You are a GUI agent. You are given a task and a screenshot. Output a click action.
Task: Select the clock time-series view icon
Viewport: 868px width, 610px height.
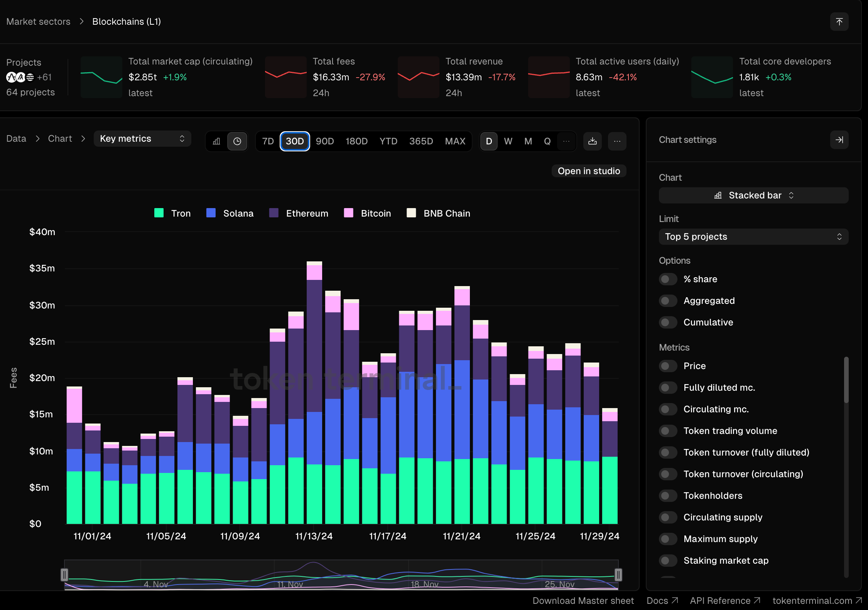[237, 141]
